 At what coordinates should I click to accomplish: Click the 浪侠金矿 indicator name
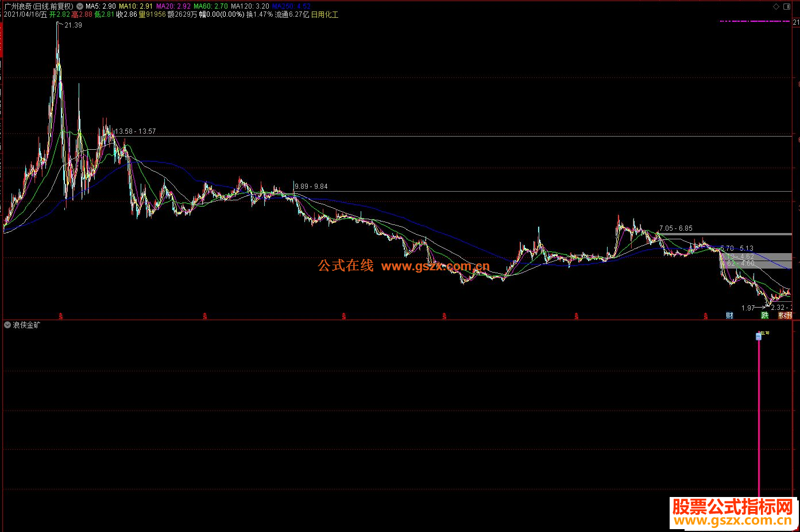point(27,325)
